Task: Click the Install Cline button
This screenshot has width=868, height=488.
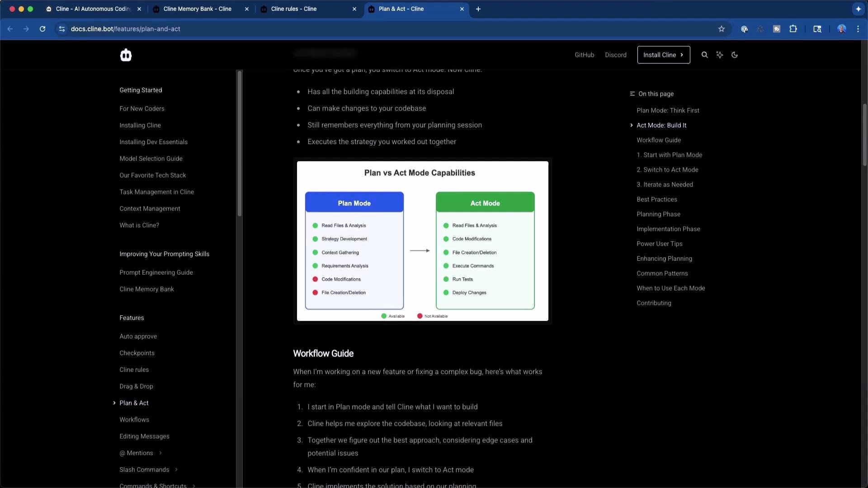Action: 663,55
